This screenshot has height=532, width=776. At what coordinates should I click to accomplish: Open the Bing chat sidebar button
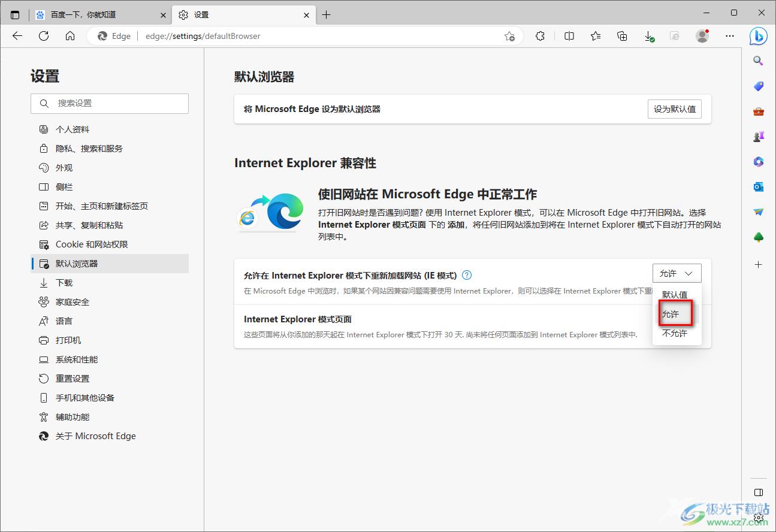pos(759,36)
